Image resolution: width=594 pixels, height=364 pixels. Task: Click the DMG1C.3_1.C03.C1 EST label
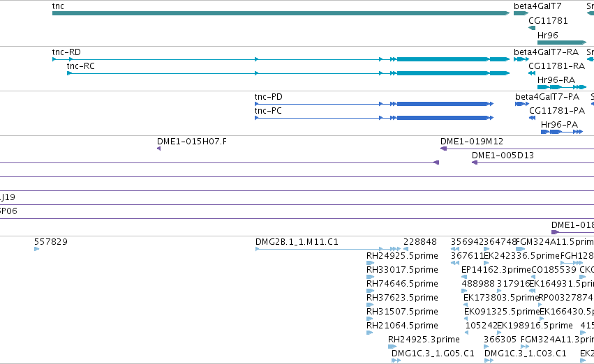click(526, 354)
